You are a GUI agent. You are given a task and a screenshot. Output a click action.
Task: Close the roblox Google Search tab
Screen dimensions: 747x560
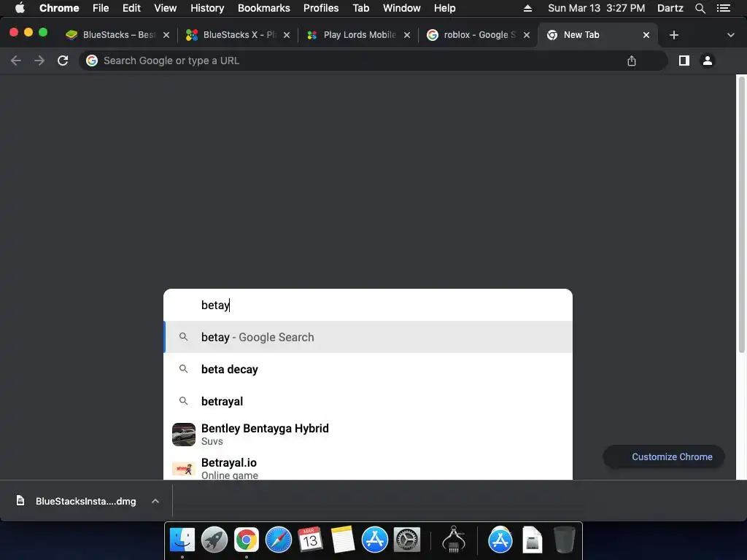point(527,35)
